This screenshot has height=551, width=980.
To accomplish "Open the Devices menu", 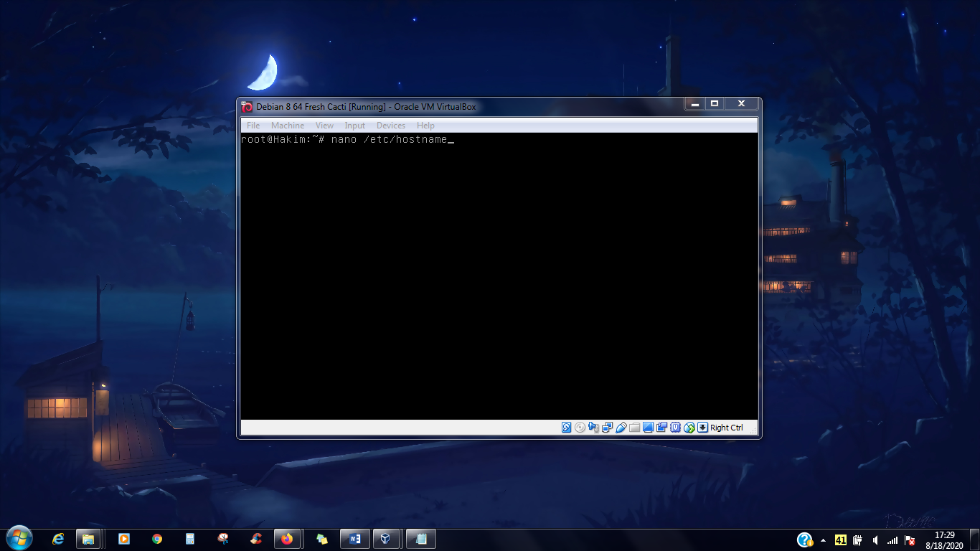I will click(391, 126).
